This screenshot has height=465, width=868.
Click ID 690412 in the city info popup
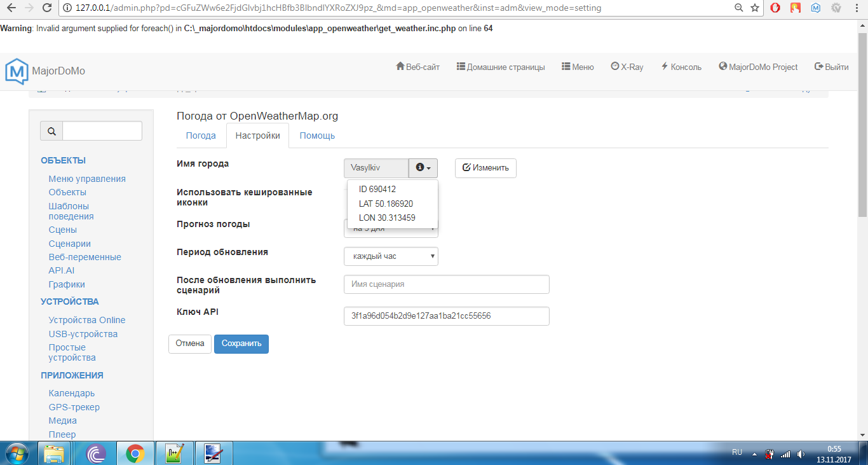click(x=377, y=189)
